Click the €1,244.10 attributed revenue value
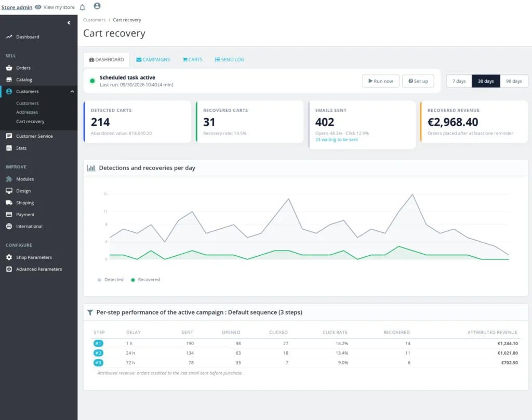 point(508,344)
